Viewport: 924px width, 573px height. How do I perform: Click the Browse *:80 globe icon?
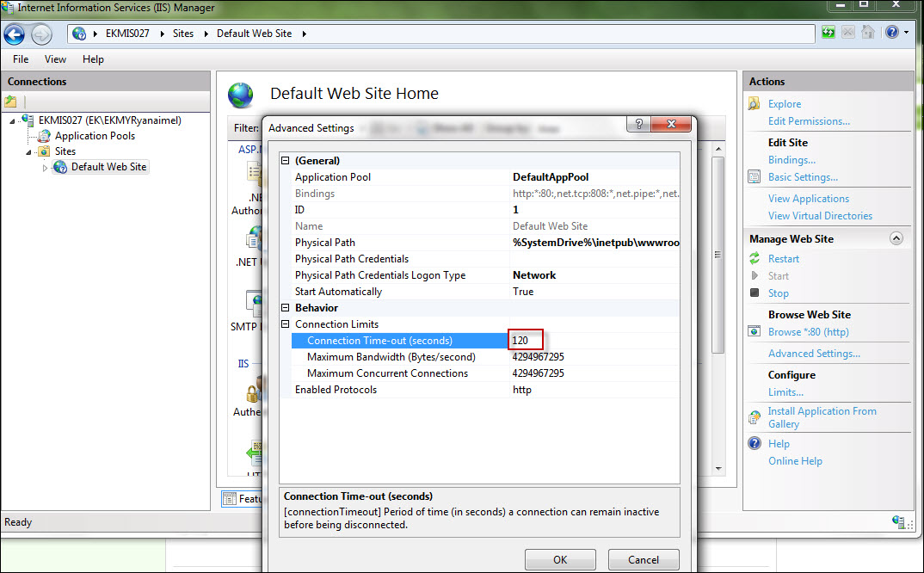coord(755,331)
